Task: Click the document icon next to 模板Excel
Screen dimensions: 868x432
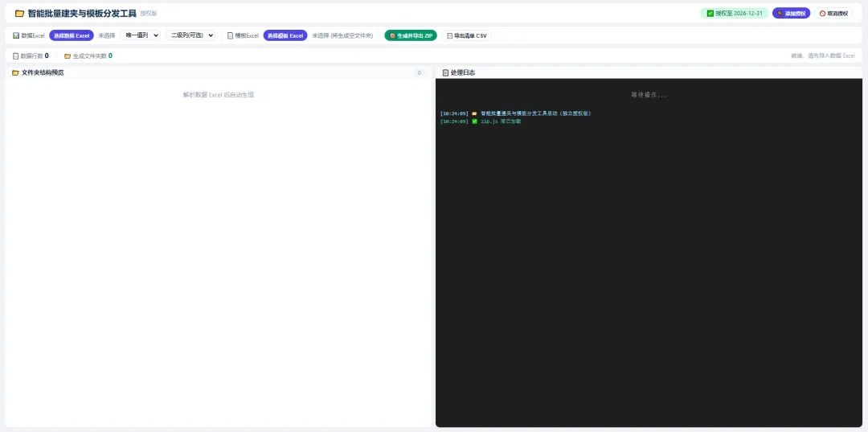Action: coord(231,35)
